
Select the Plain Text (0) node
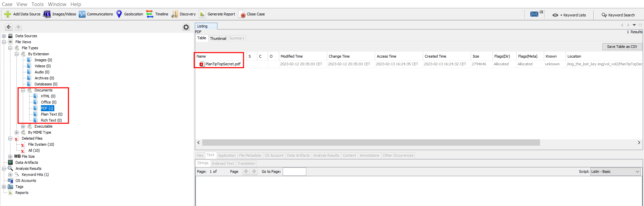[52, 114]
